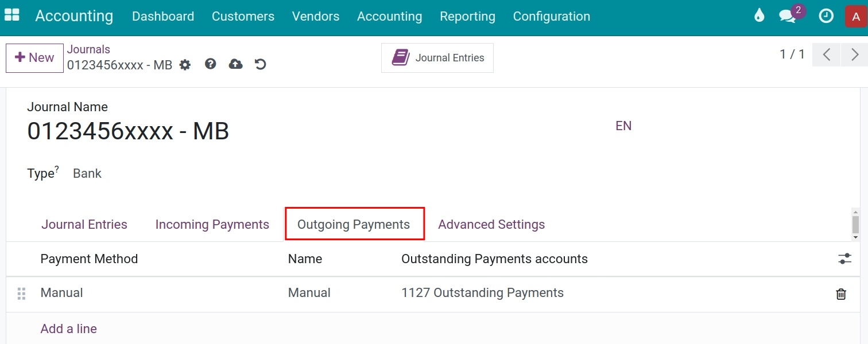868x344 pixels.
Task: Create a journal with the New button
Action: (34, 57)
